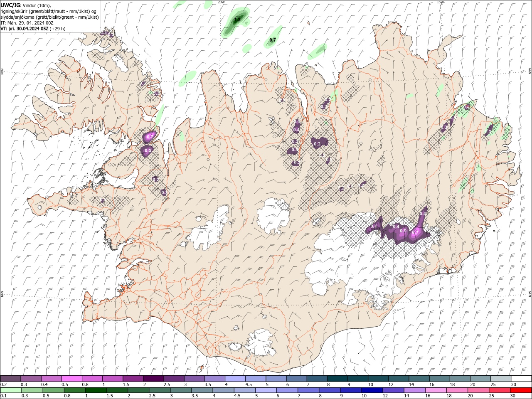Click the '12' label under the rain scale

[385, 396]
